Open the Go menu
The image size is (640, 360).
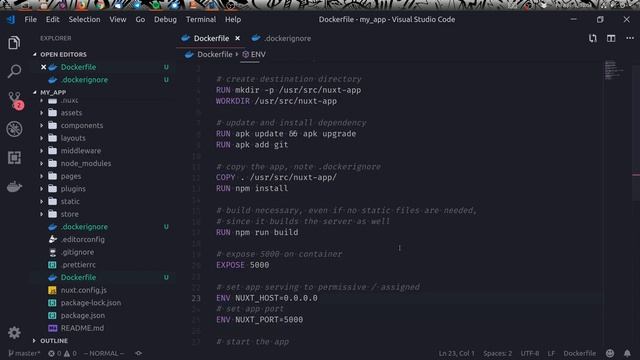(x=140, y=20)
